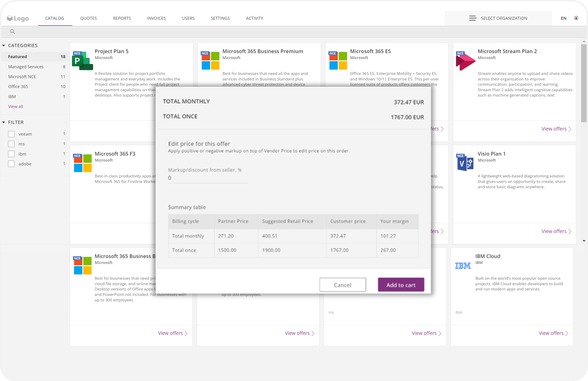The width and height of the screenshot is (588, 381).
Task: Open View offers for Microsoft Stream Plan 2
Action: pos(556,129)
